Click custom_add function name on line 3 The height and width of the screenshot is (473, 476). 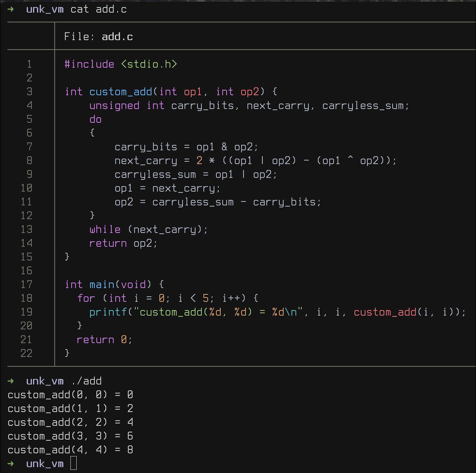120,92
